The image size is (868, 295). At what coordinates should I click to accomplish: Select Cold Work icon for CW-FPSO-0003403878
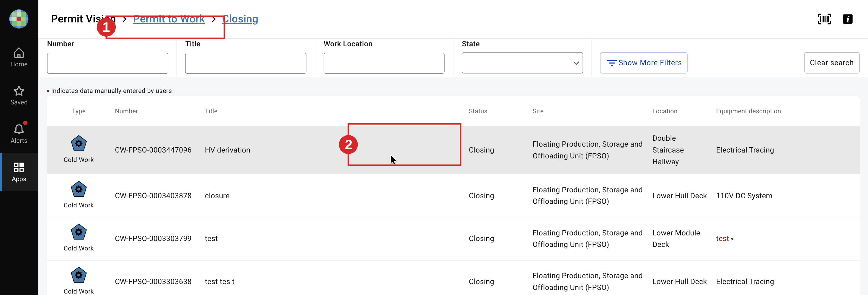[x=79, y=190]
